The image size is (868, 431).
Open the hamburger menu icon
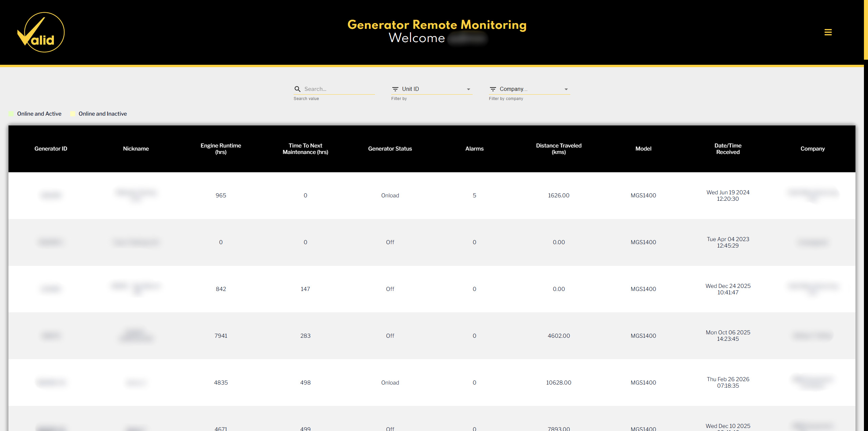pyautogui.click(x=828, y=32)
